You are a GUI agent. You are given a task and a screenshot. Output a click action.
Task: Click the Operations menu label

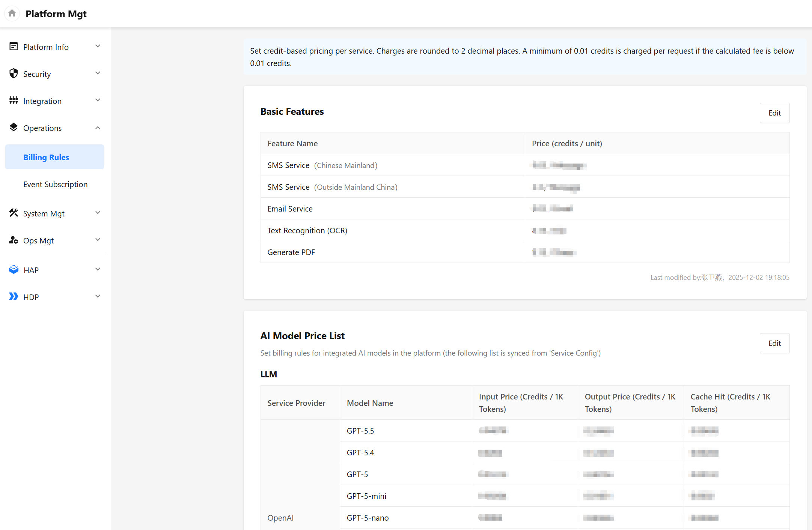[x=42, y=128]
